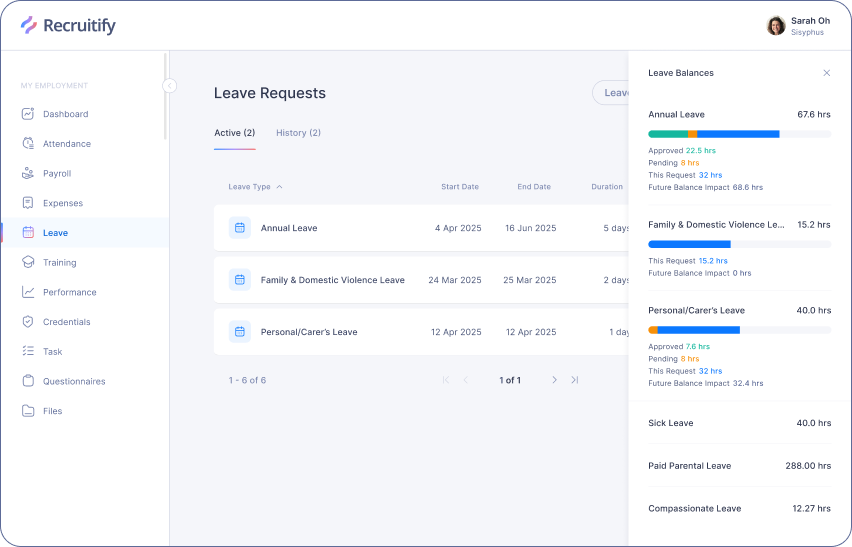Go to next page of leave requests

tap(554, 380)
